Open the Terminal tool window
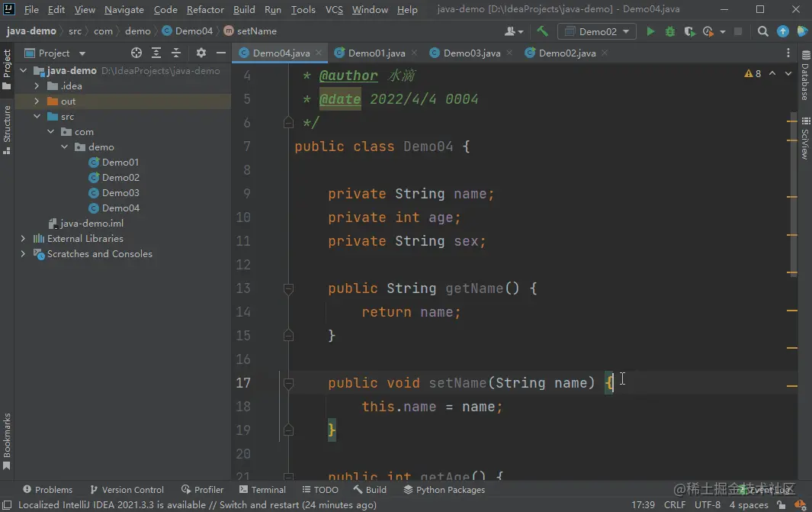The width and height of the screenshot is (812, 512). point(262,490)
